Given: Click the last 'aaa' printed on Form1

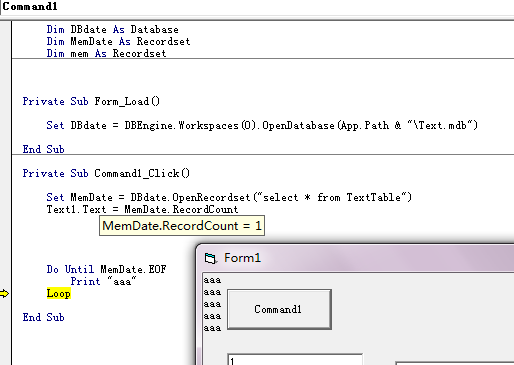Looking at the screenshot, I should [212, 328].
